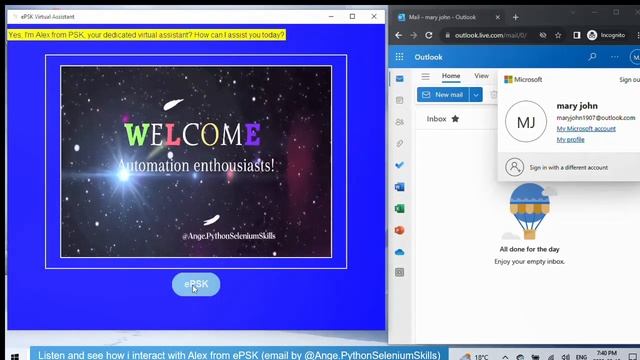
Task: Click the ePSK button in the assistant window
Action: pyautogui.click(x=196, y=284)
